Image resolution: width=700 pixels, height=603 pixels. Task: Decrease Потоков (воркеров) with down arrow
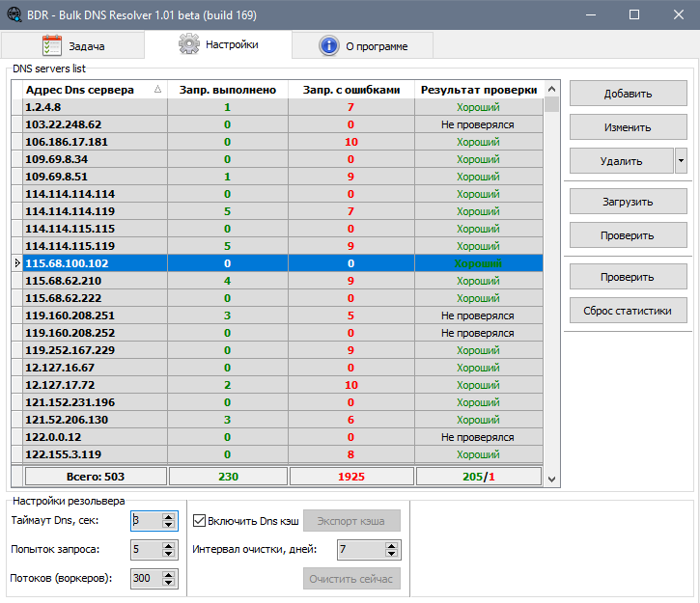point(168,583)
